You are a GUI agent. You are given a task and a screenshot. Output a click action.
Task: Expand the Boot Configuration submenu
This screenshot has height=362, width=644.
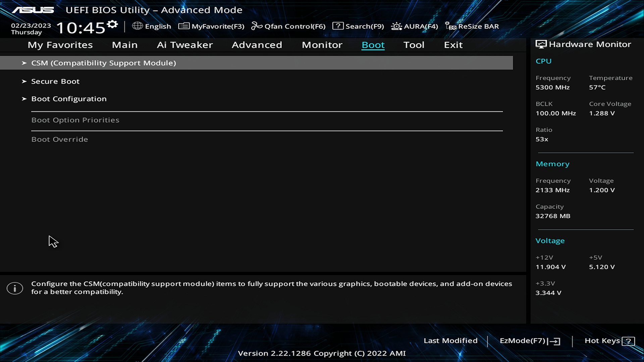pyautogui.click(x=69, y=99)
